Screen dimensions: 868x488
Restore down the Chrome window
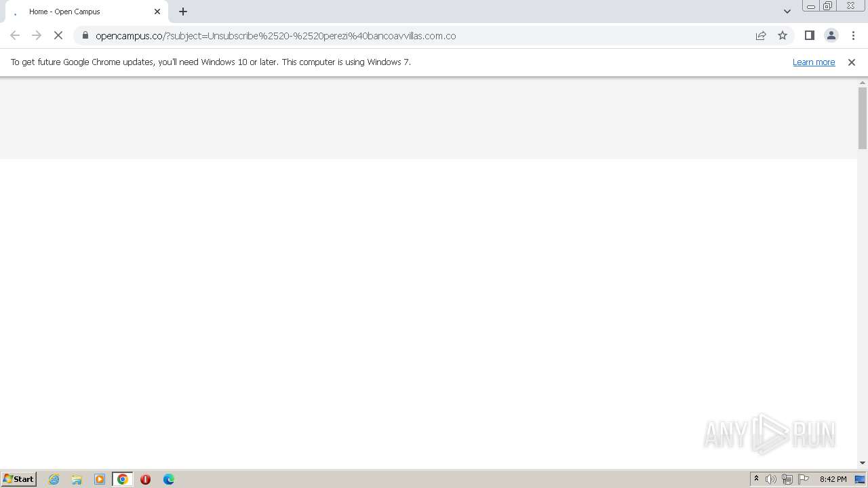pos(828,6)
